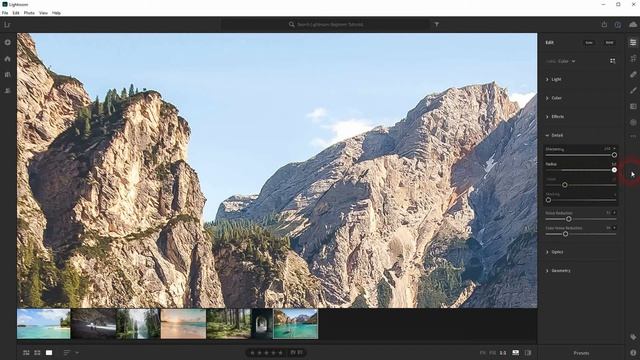Open the Edit menu
This screenshot has width=640, height=360.
pos(16,13)
